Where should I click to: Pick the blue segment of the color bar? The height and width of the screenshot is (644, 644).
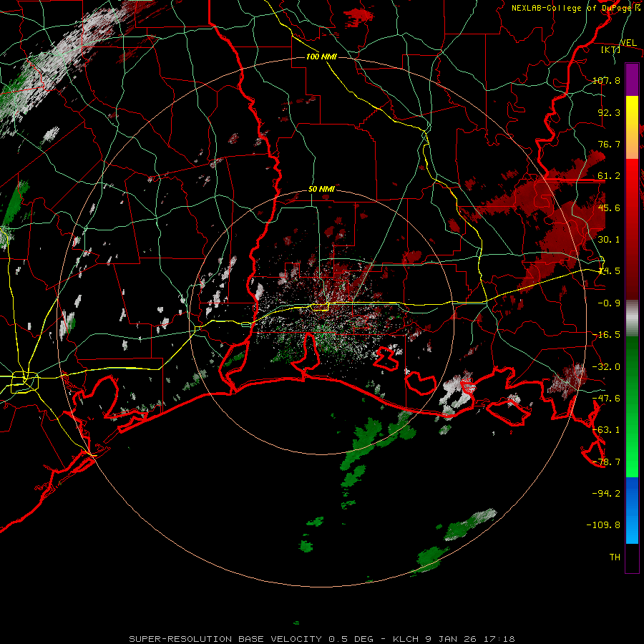coord(632,510)
